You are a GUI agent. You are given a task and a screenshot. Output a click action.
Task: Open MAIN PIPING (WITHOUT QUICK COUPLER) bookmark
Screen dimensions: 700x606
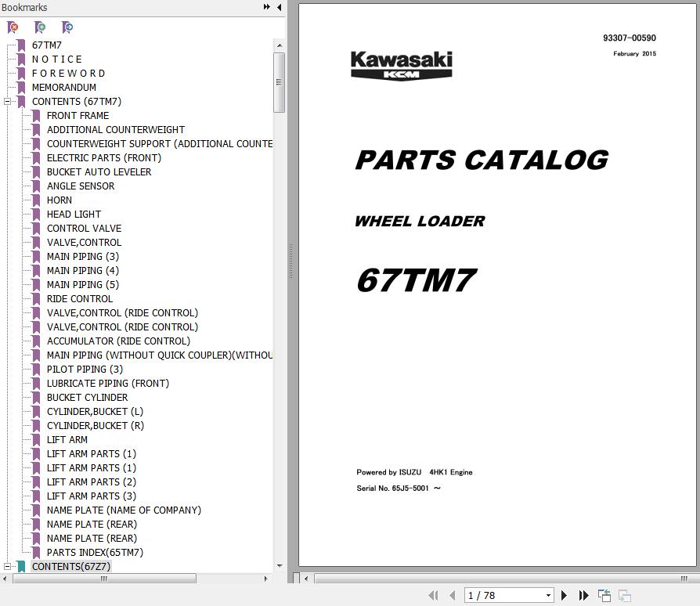[160, 355]
